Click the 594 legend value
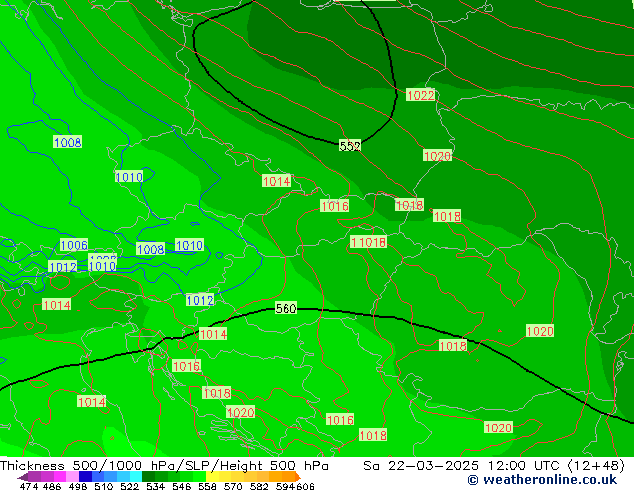The width and height of the screenshot is (634, 490). 285,486
